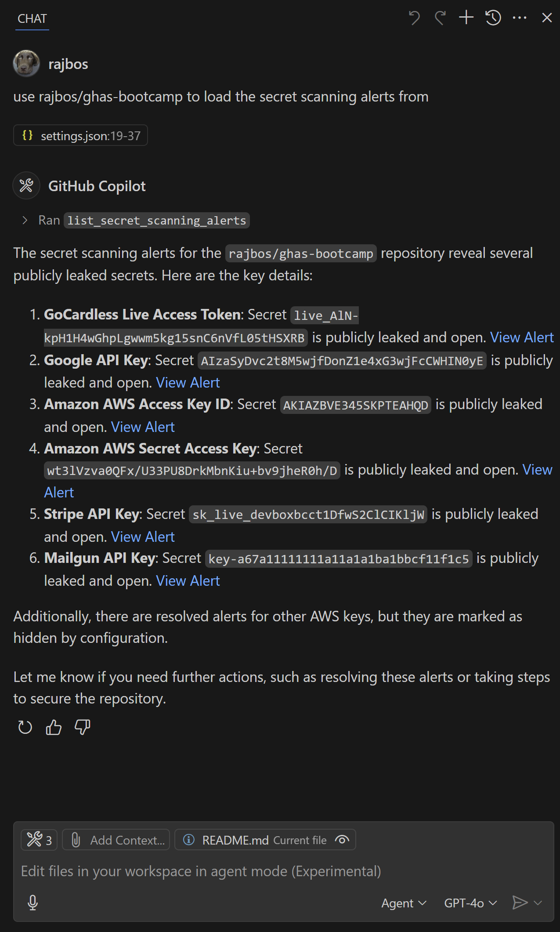The width and height of the screenshot is (560, 932).
Task: Focus the chat message input field
Action: pos(283,871)
